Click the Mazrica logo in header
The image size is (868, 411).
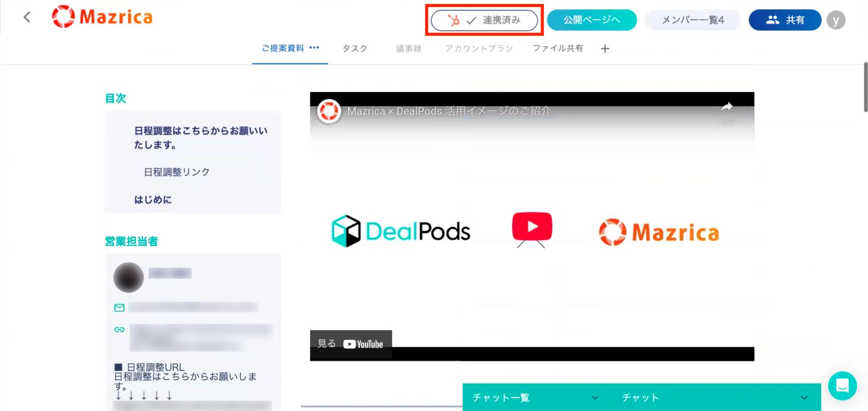(x=102, y=17)
